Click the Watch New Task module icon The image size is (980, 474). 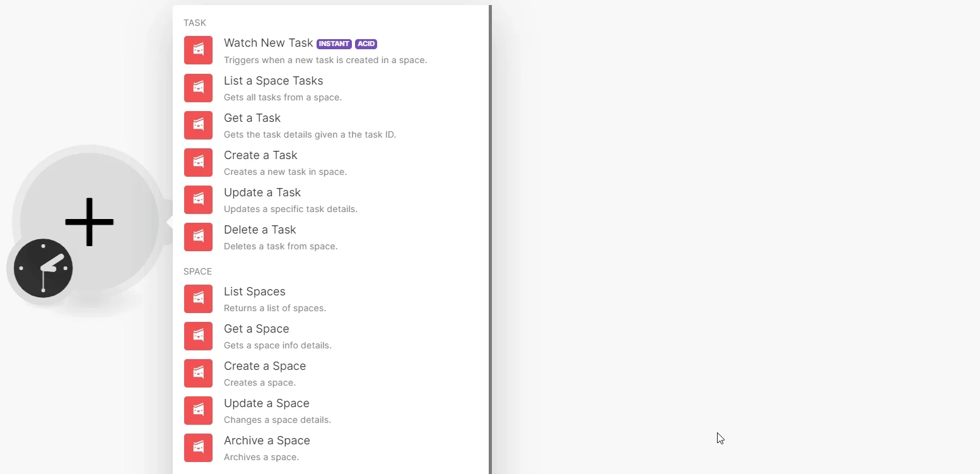tap(198, 50)
